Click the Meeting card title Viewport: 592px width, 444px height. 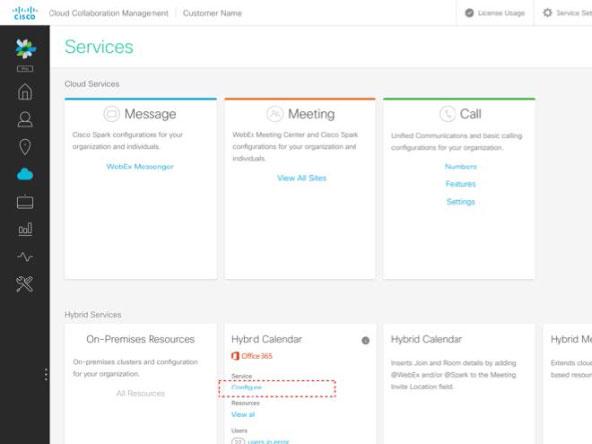311,114
